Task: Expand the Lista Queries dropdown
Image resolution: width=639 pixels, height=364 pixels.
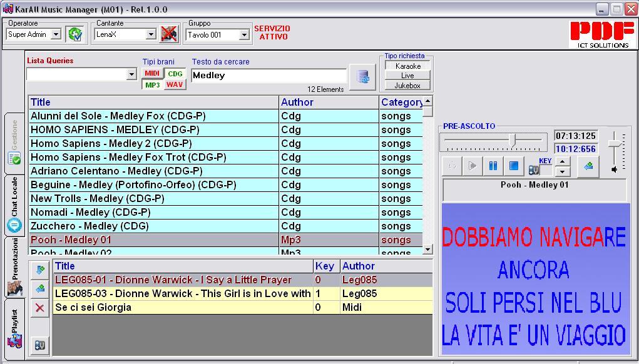Action: coord(131,74)
